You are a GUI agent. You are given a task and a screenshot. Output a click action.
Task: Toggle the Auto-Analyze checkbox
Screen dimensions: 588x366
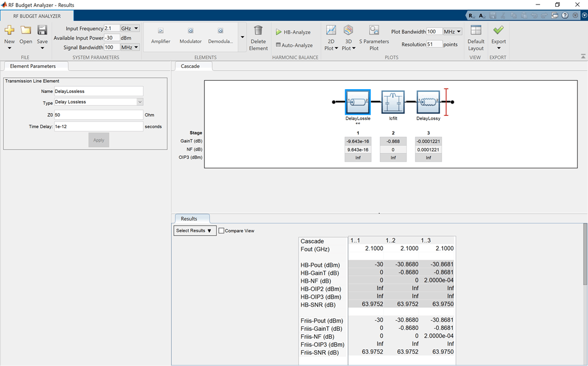(278, 45)
